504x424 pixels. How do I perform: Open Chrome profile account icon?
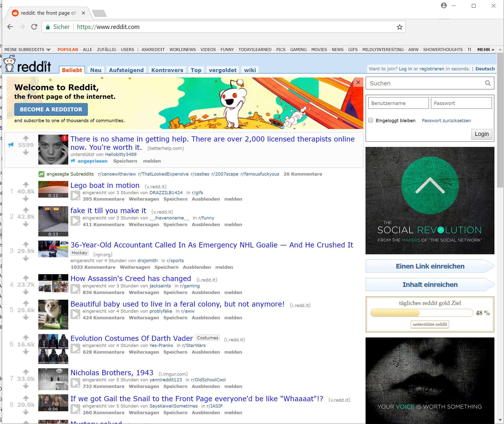(x=444, y=5)
